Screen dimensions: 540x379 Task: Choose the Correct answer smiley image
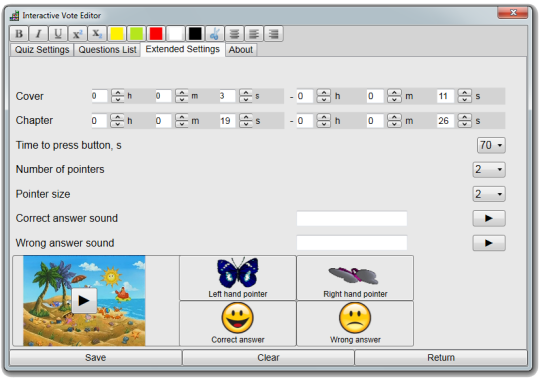tap(238, 324)
